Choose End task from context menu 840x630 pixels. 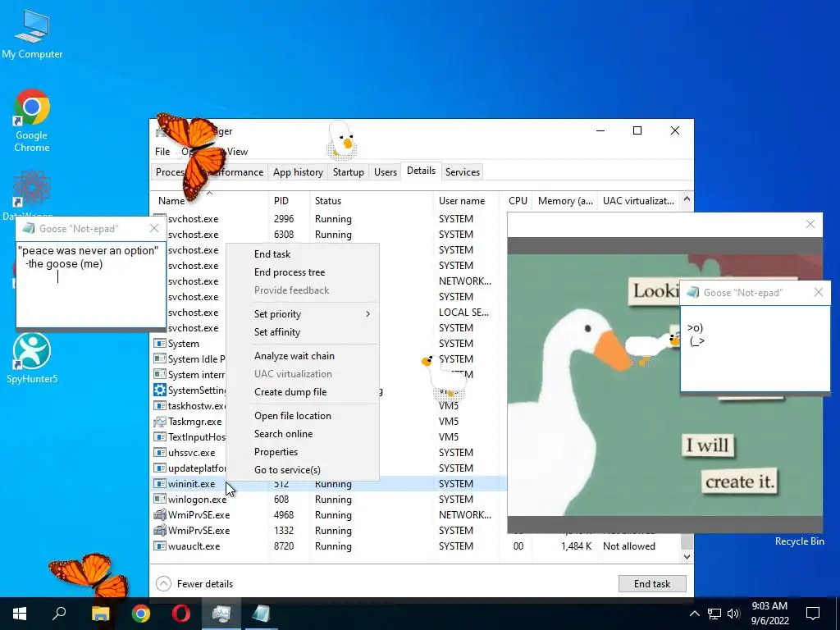[272, 254]
